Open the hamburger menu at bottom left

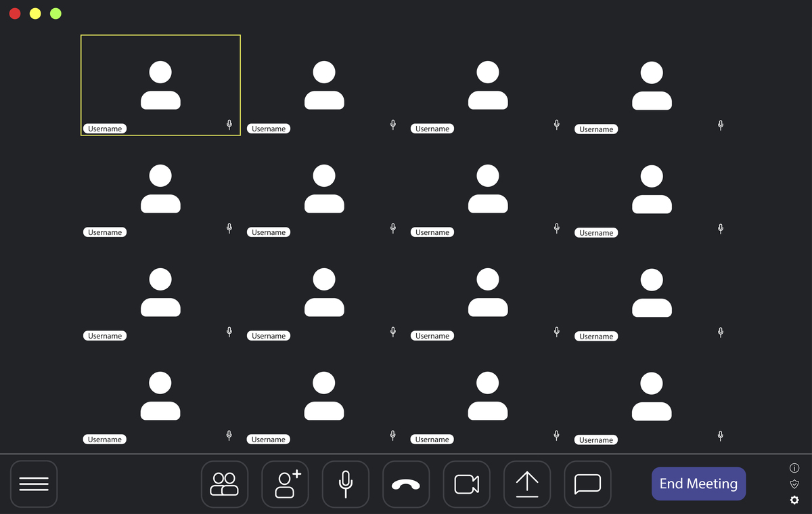coord(34,484)
